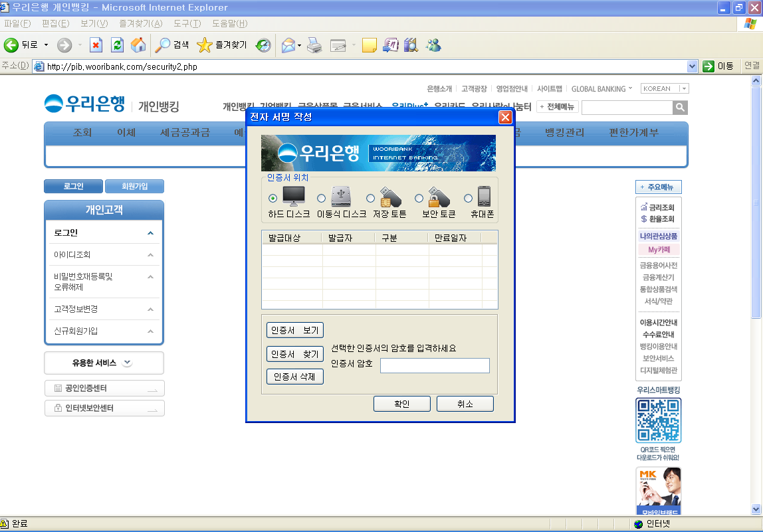Select the 보안 토큰 radio button
This screenshot has width=763, height=532.
[x=419, y=198]
